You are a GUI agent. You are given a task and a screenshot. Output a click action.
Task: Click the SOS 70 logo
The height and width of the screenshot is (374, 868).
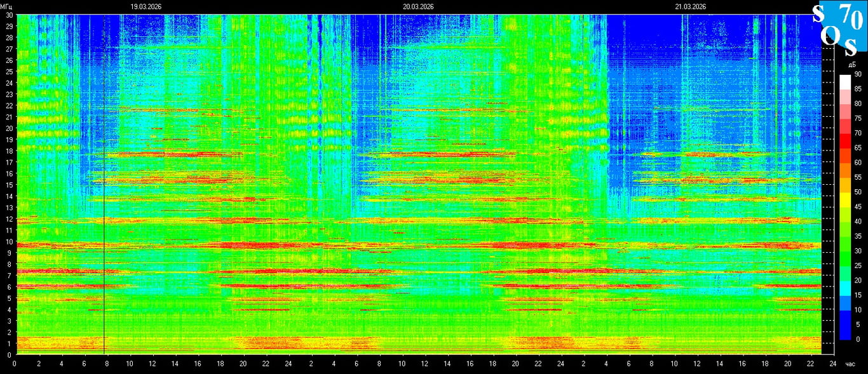click(x=839, y=29)
